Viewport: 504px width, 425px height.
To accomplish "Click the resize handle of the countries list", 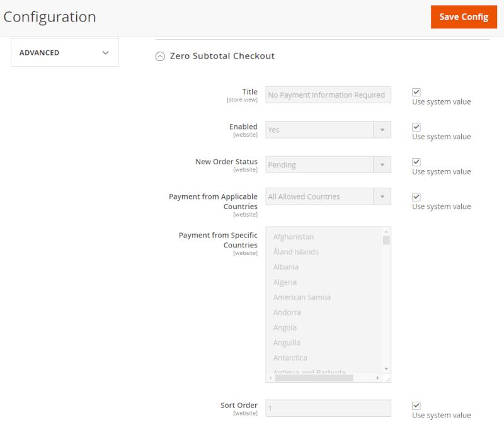I will point(387,379).
